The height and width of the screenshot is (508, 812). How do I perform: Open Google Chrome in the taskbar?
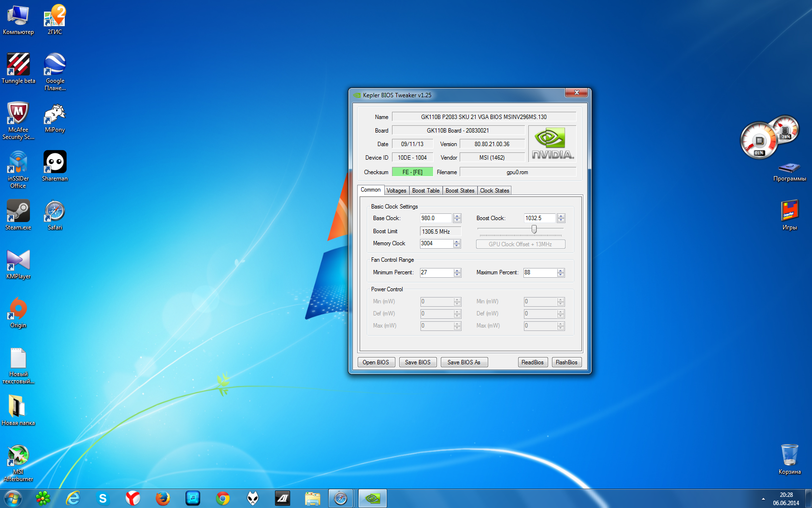(223, 498)
